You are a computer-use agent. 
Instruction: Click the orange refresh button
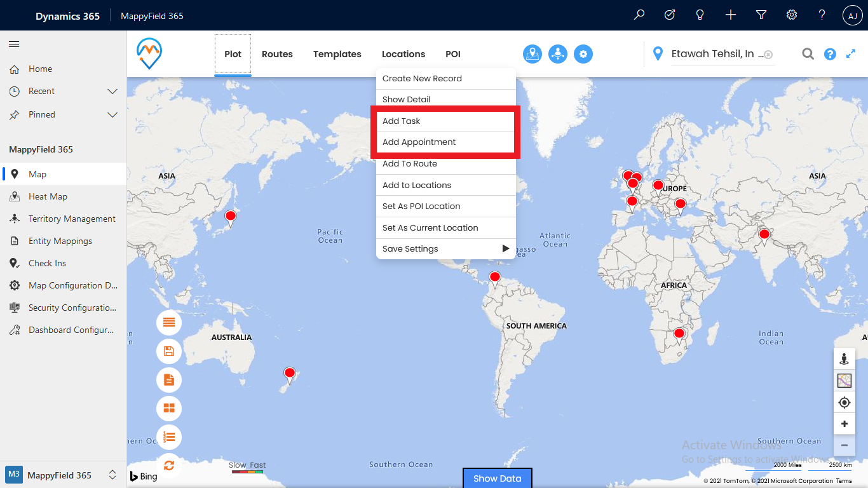coord(169,465)
